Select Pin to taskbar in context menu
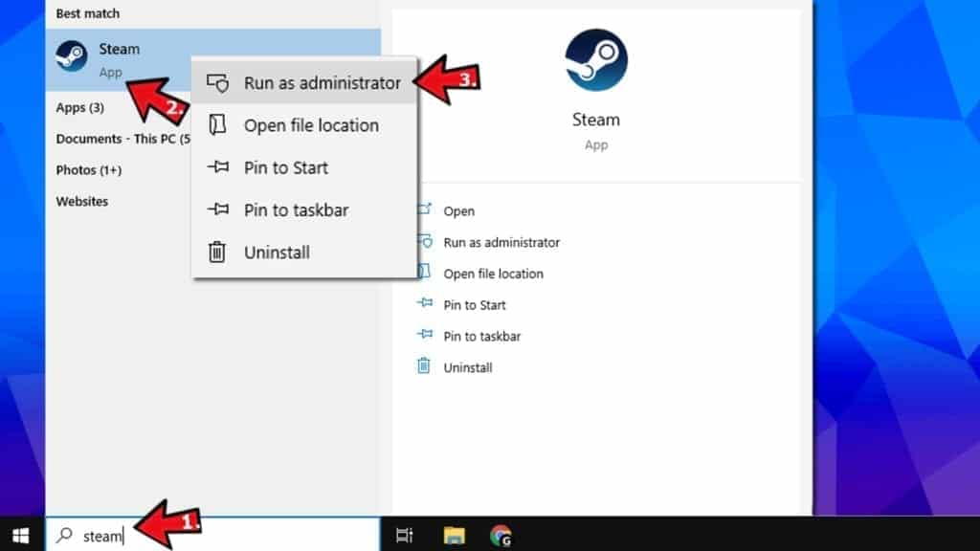The height and width of the screenshot is (551, 980). pos(304,209)
